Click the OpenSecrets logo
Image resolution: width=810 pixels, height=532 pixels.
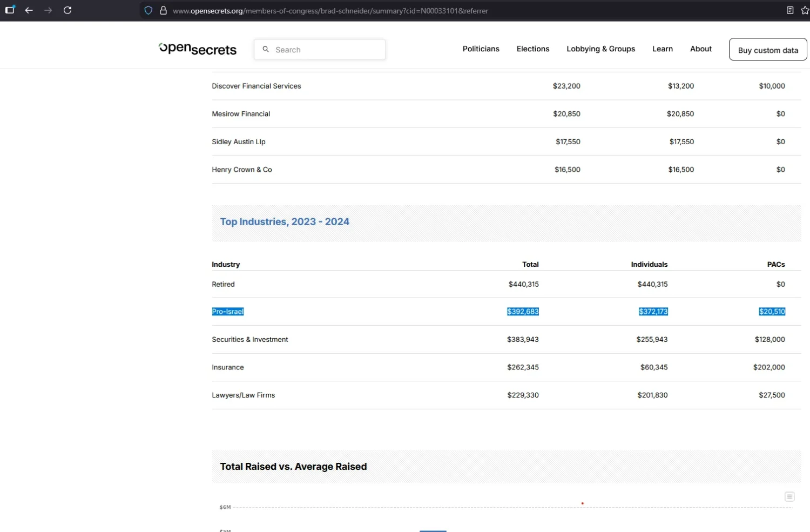198,49
